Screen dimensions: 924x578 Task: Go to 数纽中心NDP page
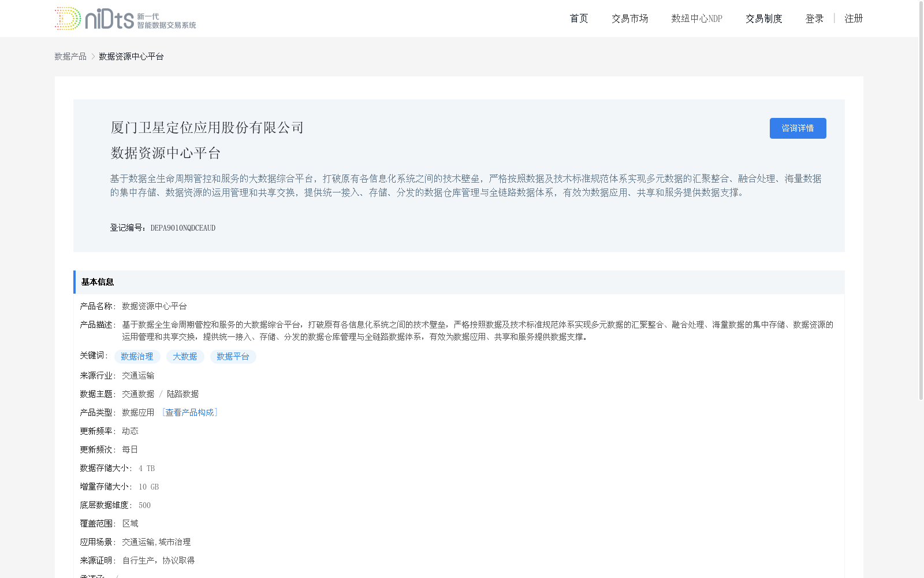(696, 18)
